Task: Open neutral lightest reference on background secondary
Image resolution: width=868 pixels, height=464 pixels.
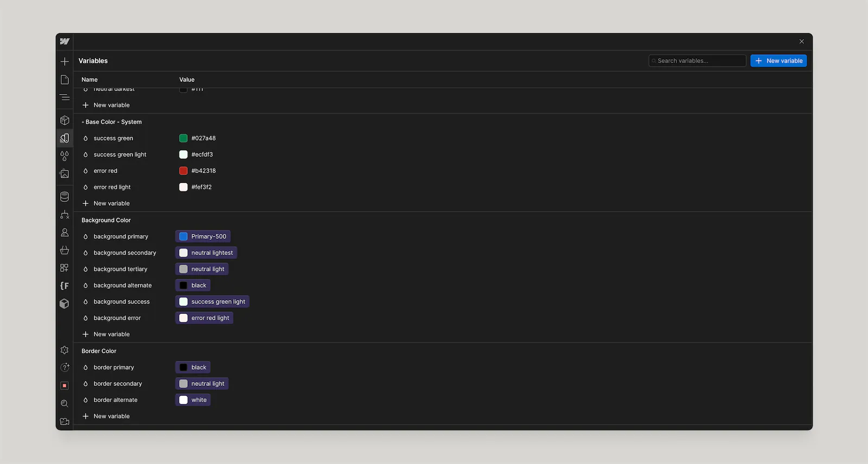Action: point(206,253)
